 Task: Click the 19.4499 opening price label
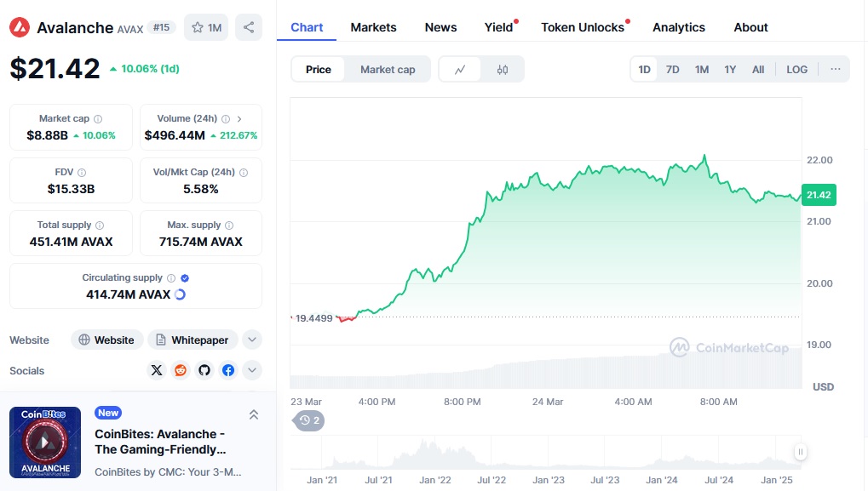coord(313,318)
